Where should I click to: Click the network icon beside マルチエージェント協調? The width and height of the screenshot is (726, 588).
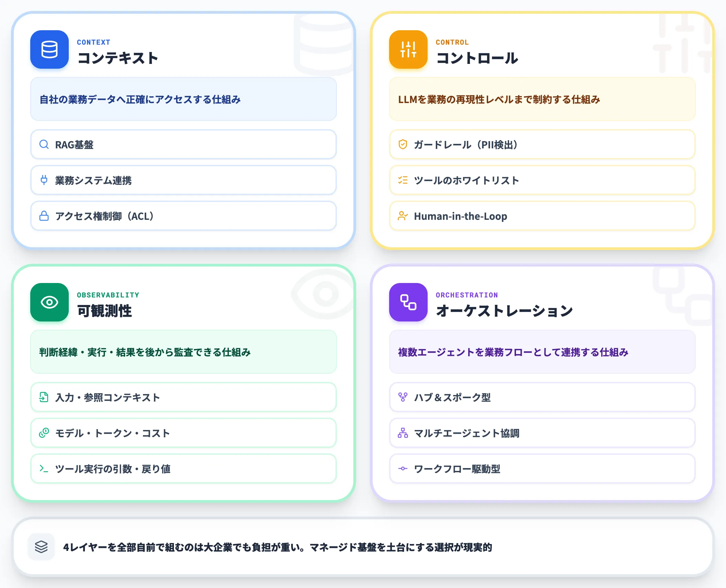tap(403, 433)
